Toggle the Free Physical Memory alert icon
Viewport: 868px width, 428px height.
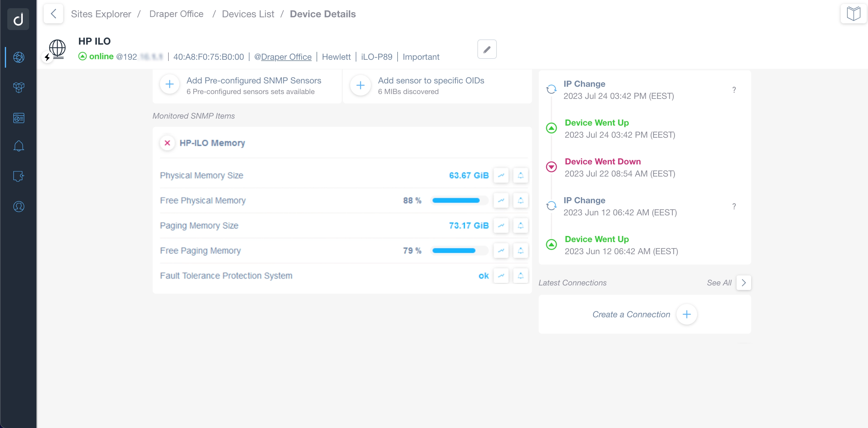521,200
